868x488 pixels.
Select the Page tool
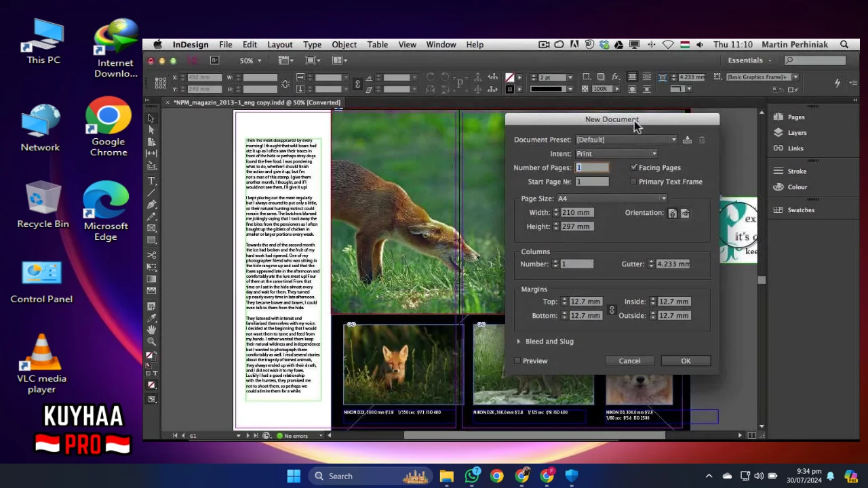[x=151, y=141]
